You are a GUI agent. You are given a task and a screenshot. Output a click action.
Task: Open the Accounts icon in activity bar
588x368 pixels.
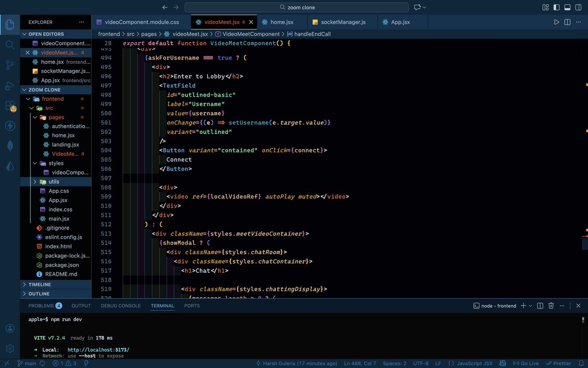(x=10, y=328)
